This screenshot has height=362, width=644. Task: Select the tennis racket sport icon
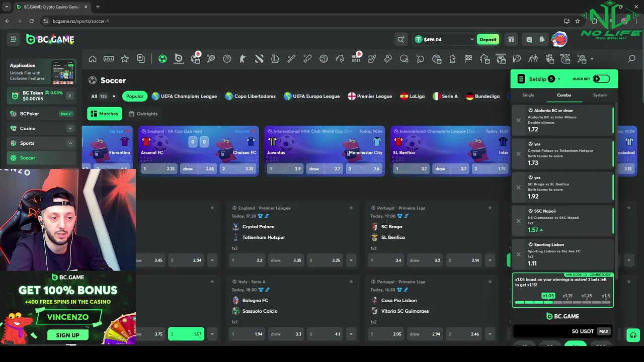(211, 59)
